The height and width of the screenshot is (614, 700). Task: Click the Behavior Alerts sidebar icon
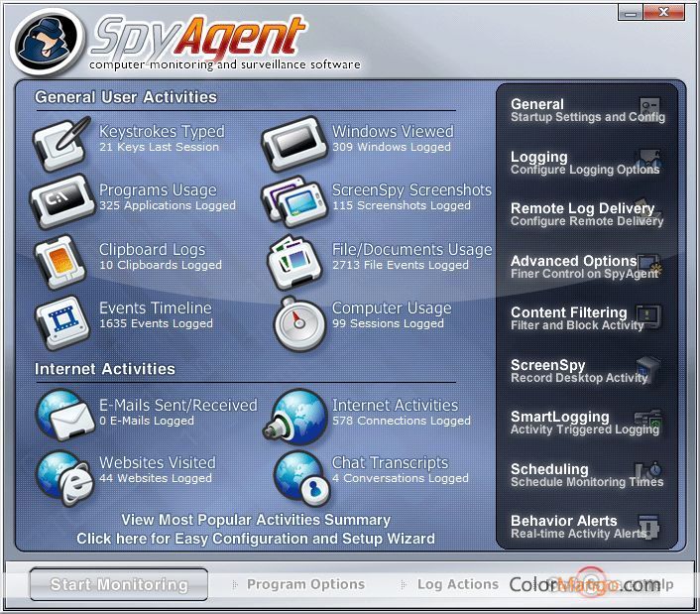point(648,525)
